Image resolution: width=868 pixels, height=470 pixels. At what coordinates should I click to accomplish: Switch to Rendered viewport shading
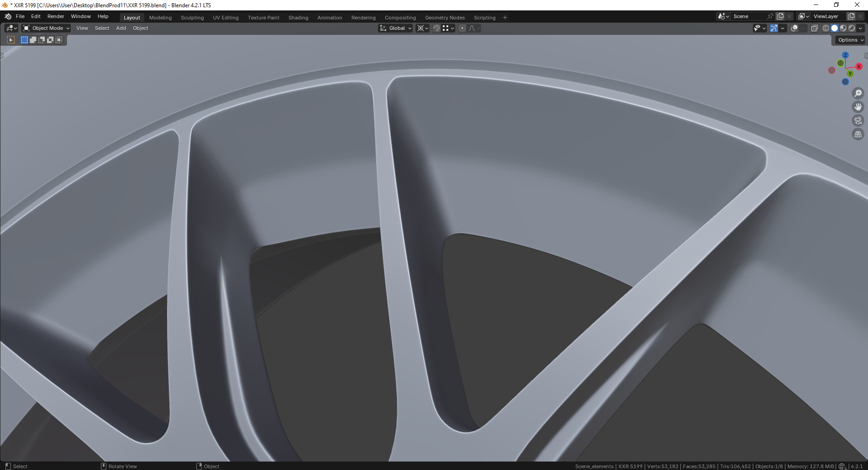tap(852, 28)
